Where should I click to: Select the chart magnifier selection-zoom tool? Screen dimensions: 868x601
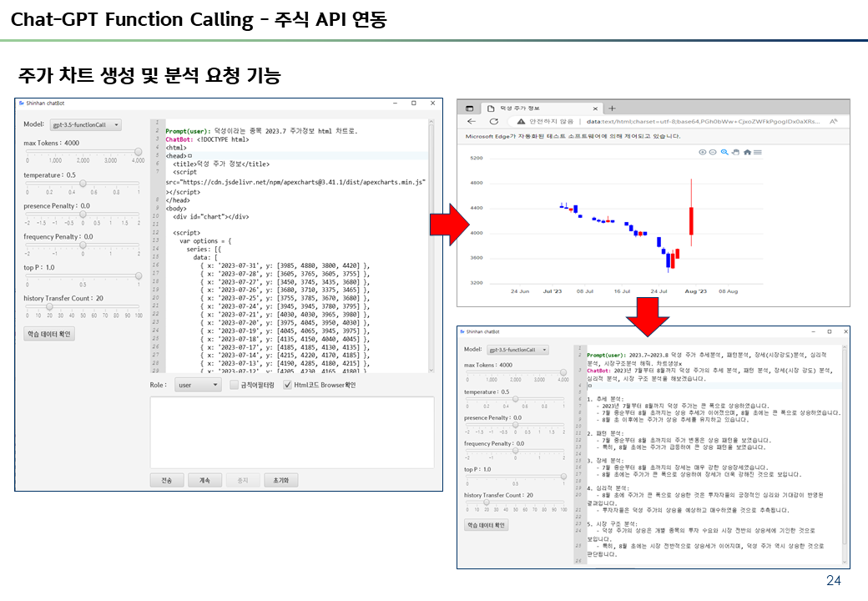click(x=724, y=152)
